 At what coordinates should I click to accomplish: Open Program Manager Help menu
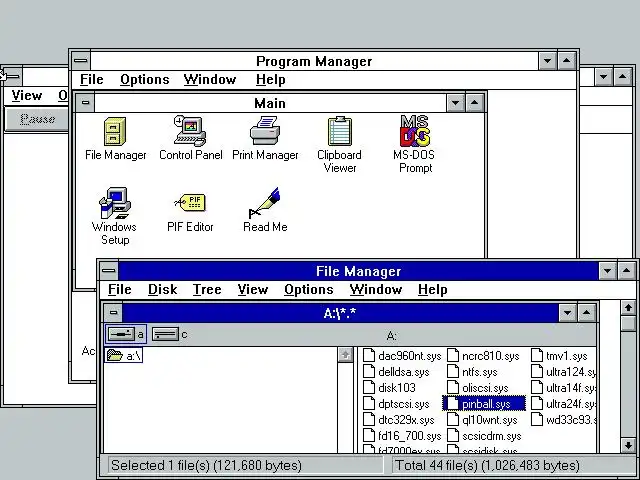(270, 80)
